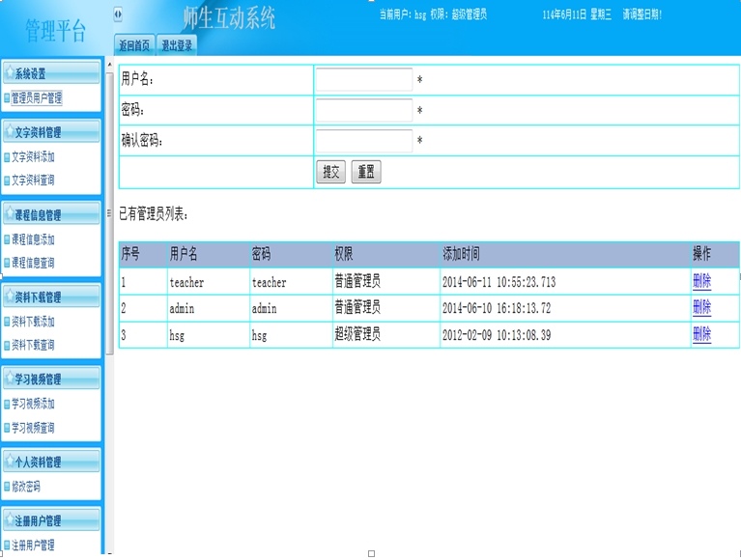Open 课程信息查询 page
The width and height of the screenshot is (741, 560).
click(x=33, y=263)
